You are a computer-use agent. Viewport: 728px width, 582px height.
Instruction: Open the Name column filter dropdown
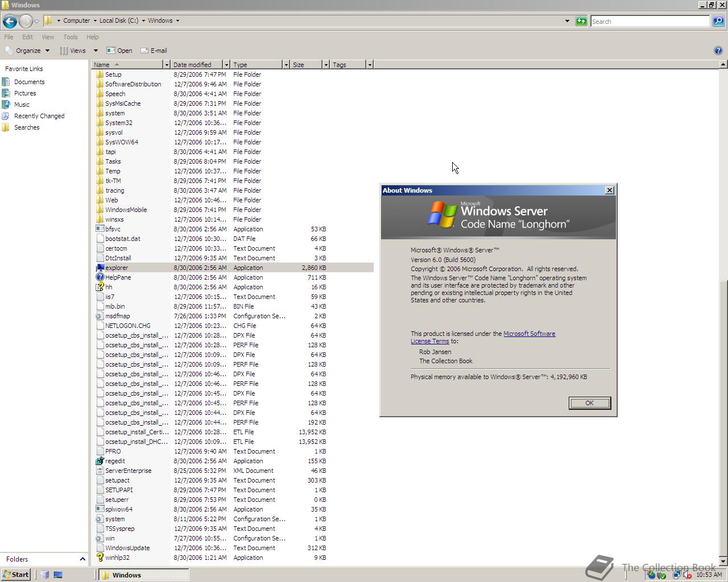(167, 65)
